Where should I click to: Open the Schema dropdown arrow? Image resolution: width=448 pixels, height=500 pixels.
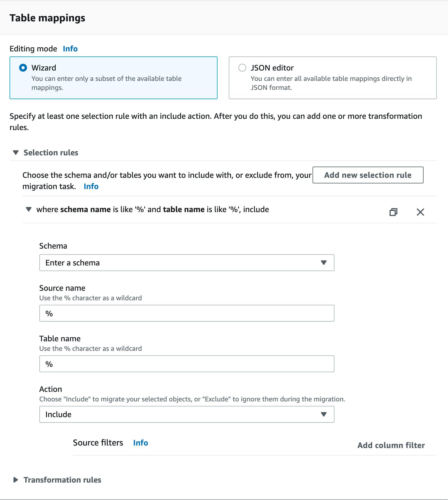324,263
